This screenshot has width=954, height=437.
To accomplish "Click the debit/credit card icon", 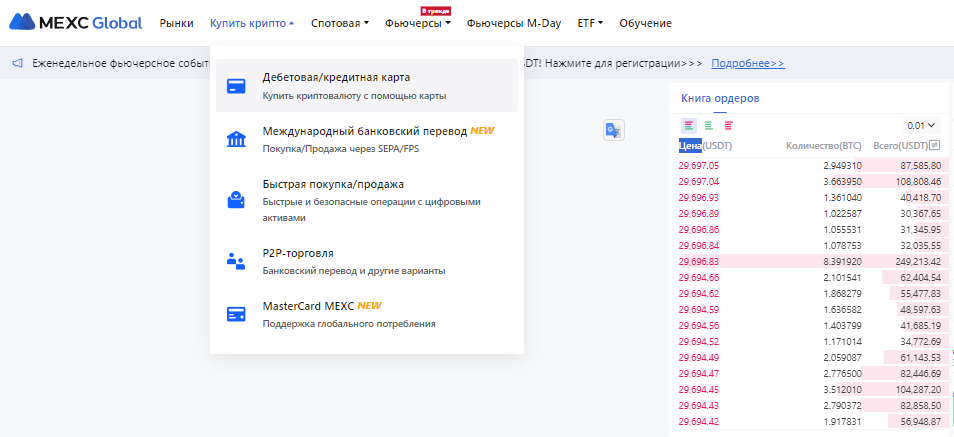I will tap(236, 86).
